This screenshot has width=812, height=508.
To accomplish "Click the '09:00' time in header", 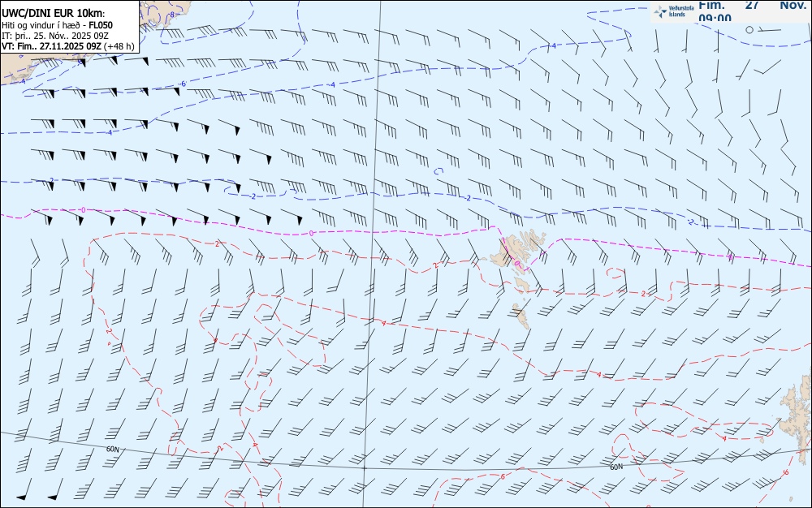I will click(x=715, y=18).
